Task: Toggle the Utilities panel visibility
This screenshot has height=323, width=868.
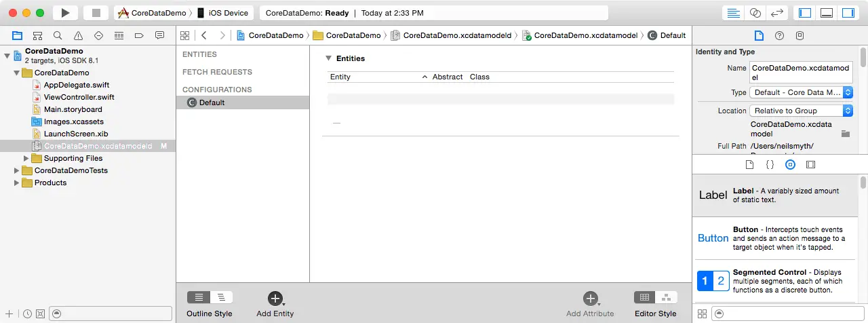Action: pos(848,13)
